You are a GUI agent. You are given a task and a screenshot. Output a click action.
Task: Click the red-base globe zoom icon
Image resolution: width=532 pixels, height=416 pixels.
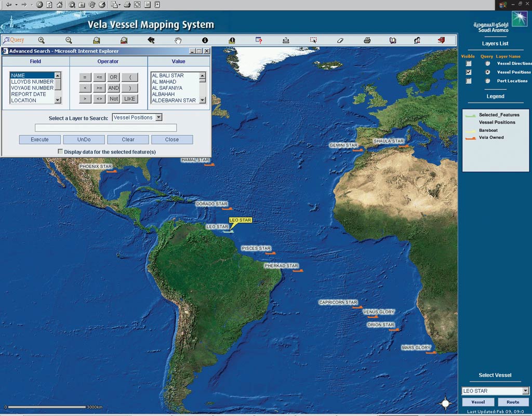click(124, 41)
